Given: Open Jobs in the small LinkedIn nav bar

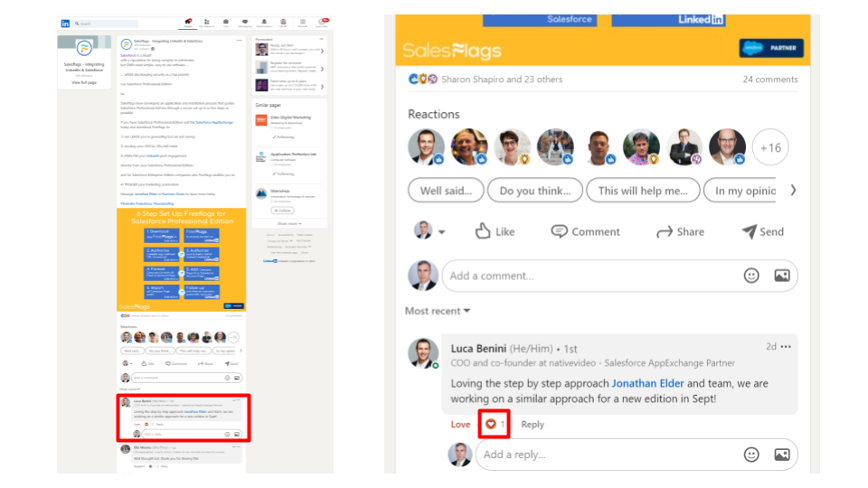Looking at the screenshot, I should pyautogui.click(x=226, y=23).
